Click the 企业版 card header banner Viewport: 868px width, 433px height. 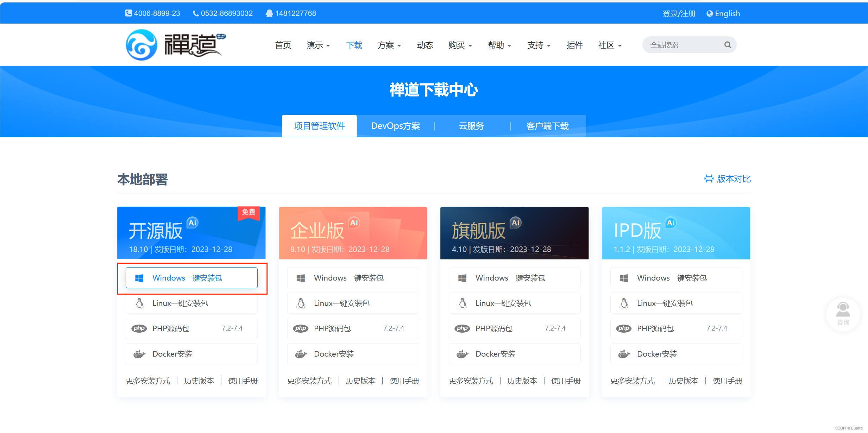pyautogui.click(x=353, y=233)
